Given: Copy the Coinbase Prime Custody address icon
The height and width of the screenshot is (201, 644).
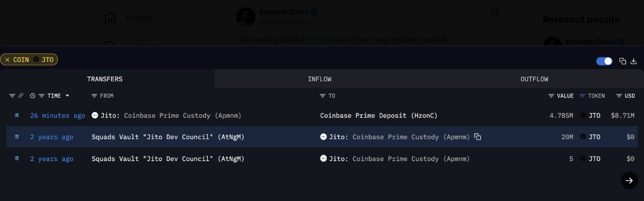Looking at the screenshot, I should pyautogui.click(x=478, y=137).
